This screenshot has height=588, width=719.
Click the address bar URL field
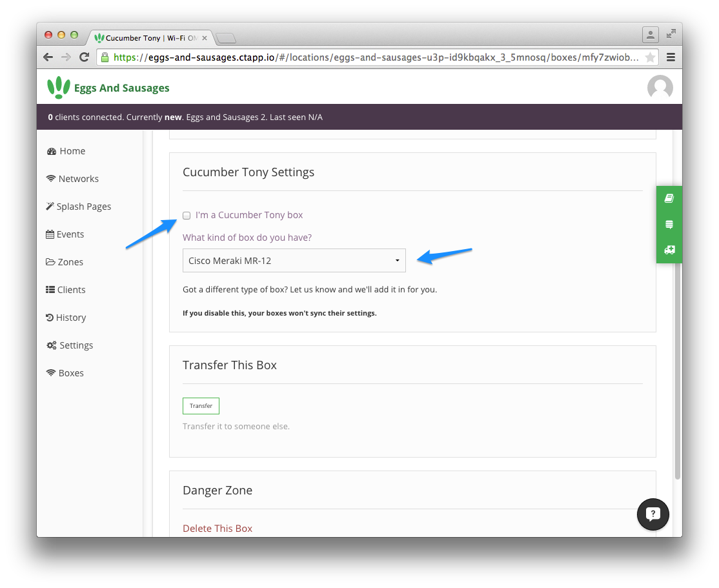point(376,57)
